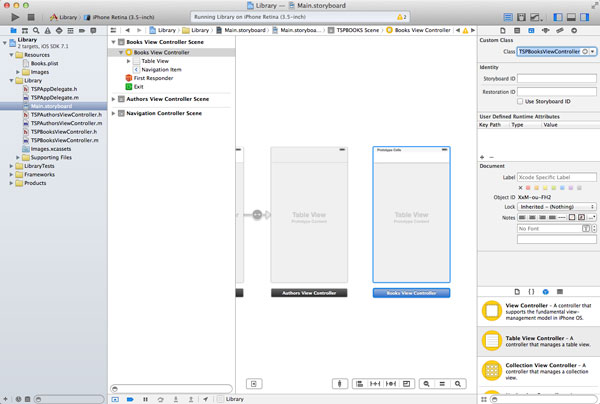600x404 pixels.
Task: Show the Quick Help inspector tab
Action: click(x=517, y=30)
